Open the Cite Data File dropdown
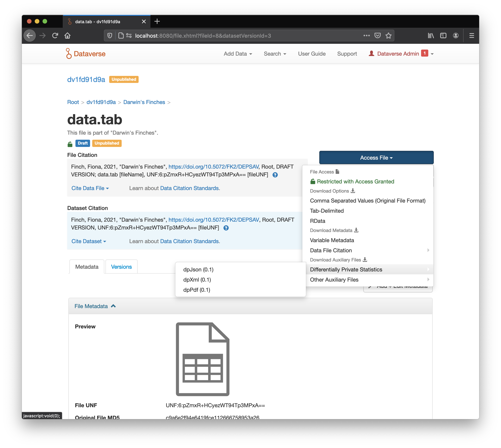Viewport: 501px width, 448px height. [90, 188]
